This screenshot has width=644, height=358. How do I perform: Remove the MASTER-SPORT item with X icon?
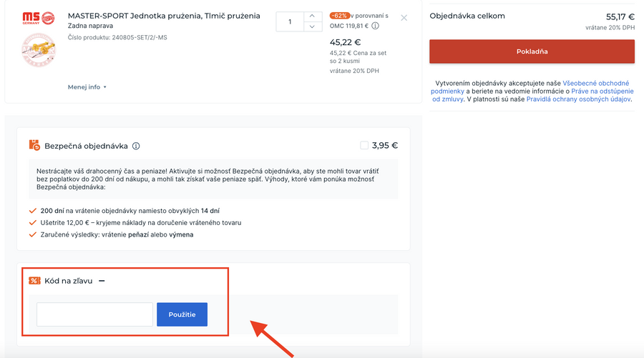tap(404, 18)
